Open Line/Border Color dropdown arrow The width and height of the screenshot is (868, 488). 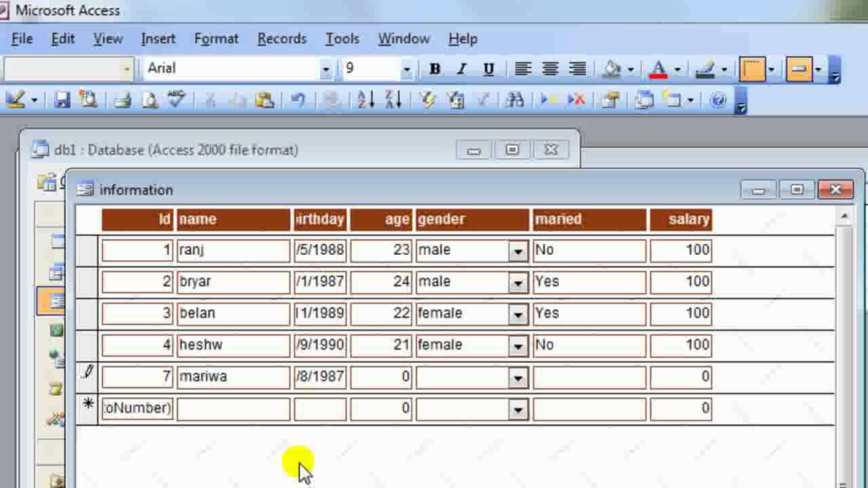tap(724, 69)
